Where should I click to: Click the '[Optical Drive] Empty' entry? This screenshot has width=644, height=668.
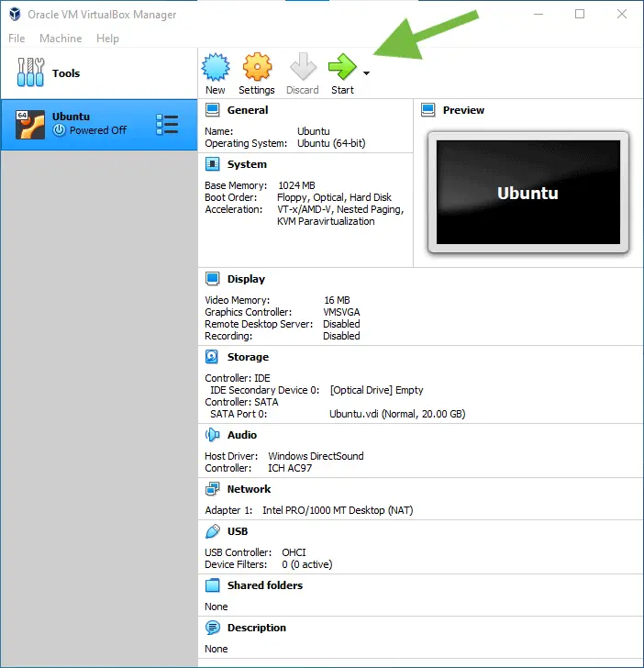tap(376, 390)
